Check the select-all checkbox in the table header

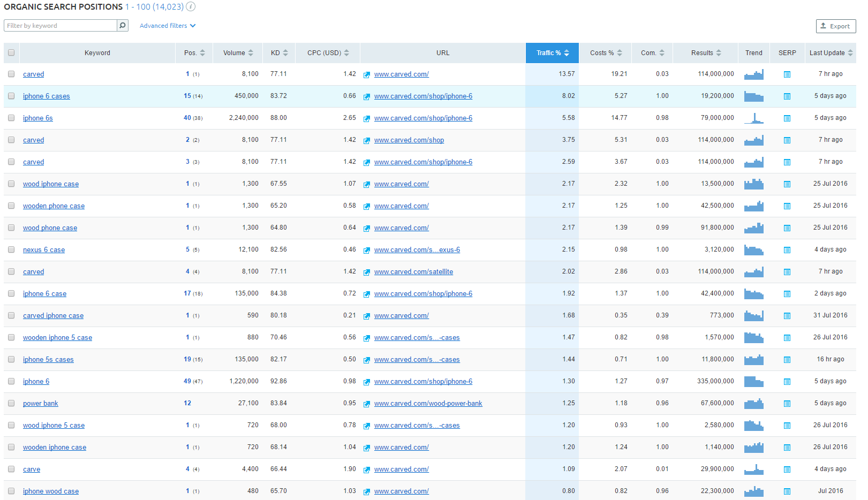[x=11, y=52]
